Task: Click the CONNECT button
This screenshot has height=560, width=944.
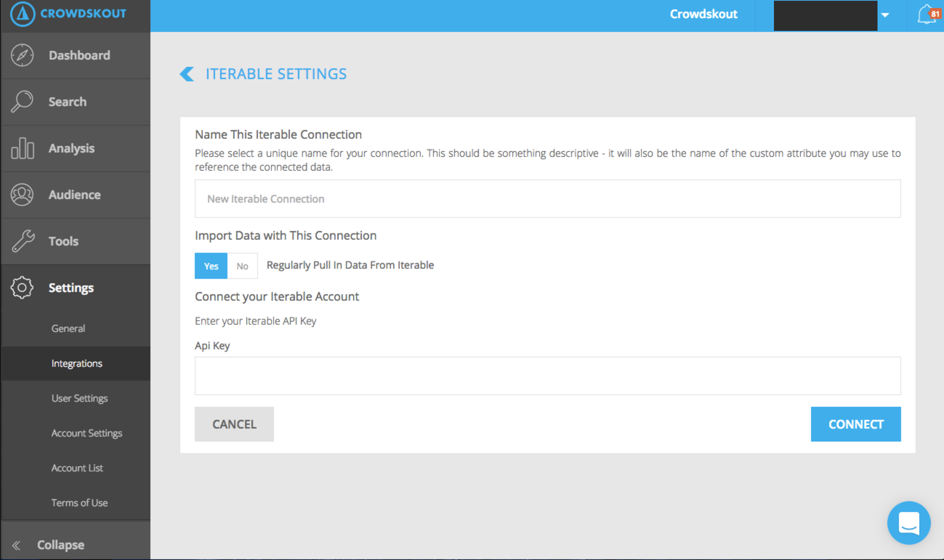Action: point(856,424)
